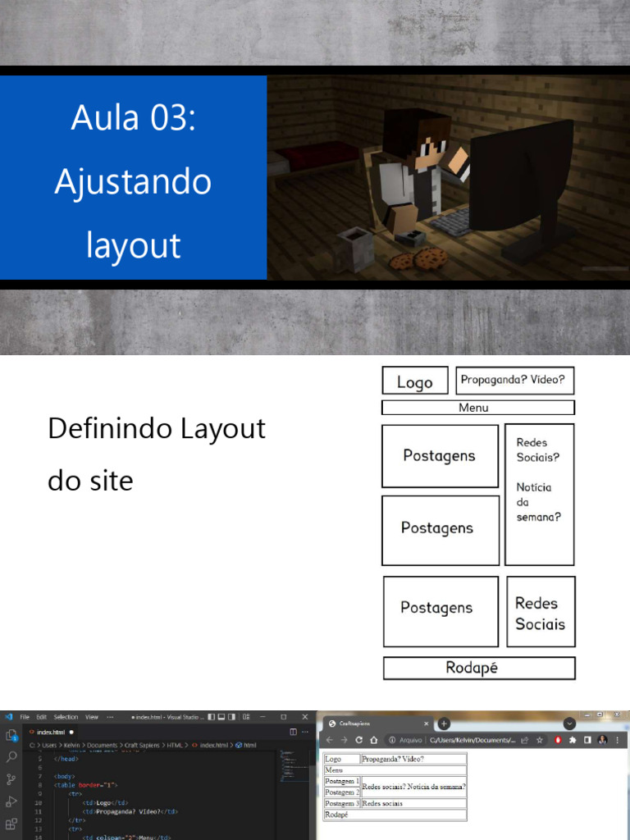The height and width of the screenshot is (840, 630).
Task: Close the Craftsapiens browser tab
Action: tap(426, 724)
